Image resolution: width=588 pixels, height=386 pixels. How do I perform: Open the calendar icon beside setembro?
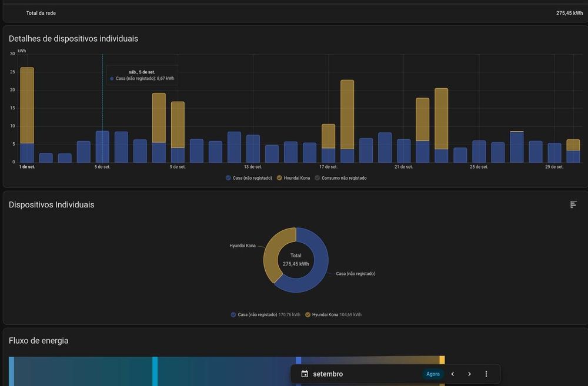click(x=305, y=374)
